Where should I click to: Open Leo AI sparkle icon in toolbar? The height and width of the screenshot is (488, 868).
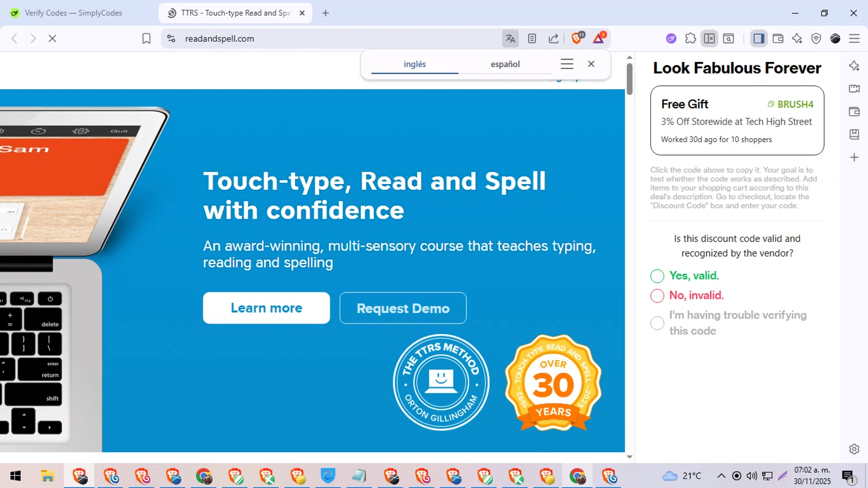(797, 39)
